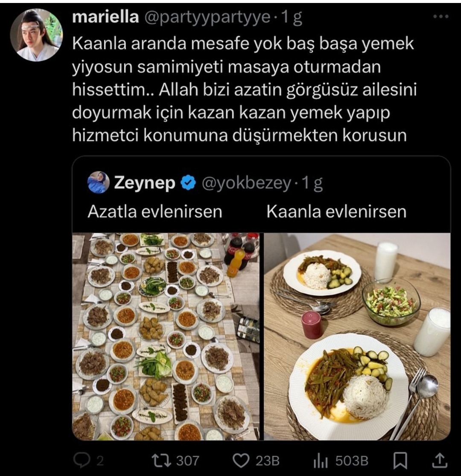
Task: Like the tweet with heart icon
Action: pos(242,460)
